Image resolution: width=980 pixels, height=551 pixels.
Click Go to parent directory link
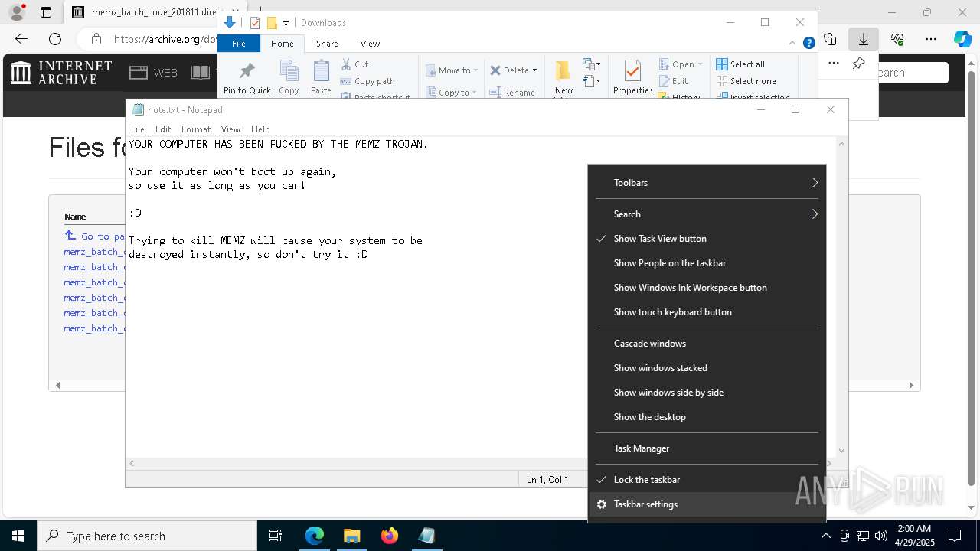pyautogui.click(x=96, y=236)
